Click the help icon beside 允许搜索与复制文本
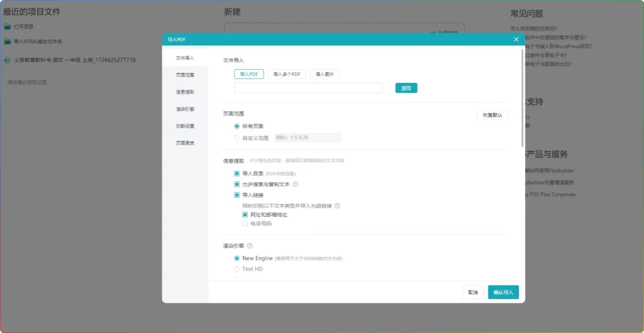The height and width of the screenshot is (333, 644). (296, 184)
